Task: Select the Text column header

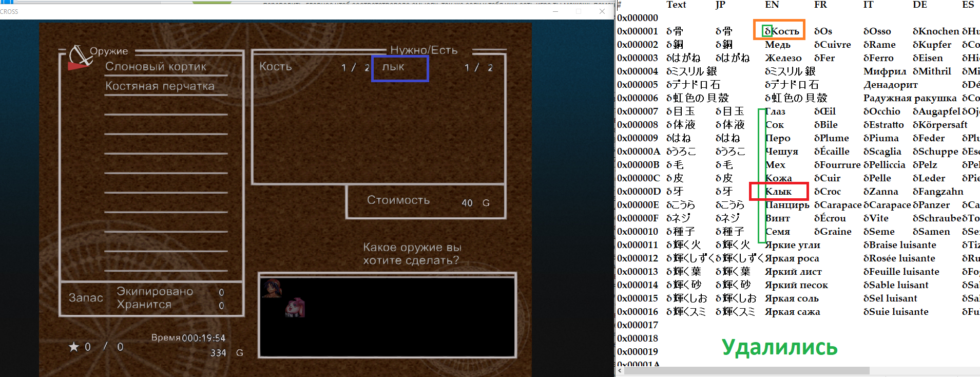Action: tap(676, 5)
